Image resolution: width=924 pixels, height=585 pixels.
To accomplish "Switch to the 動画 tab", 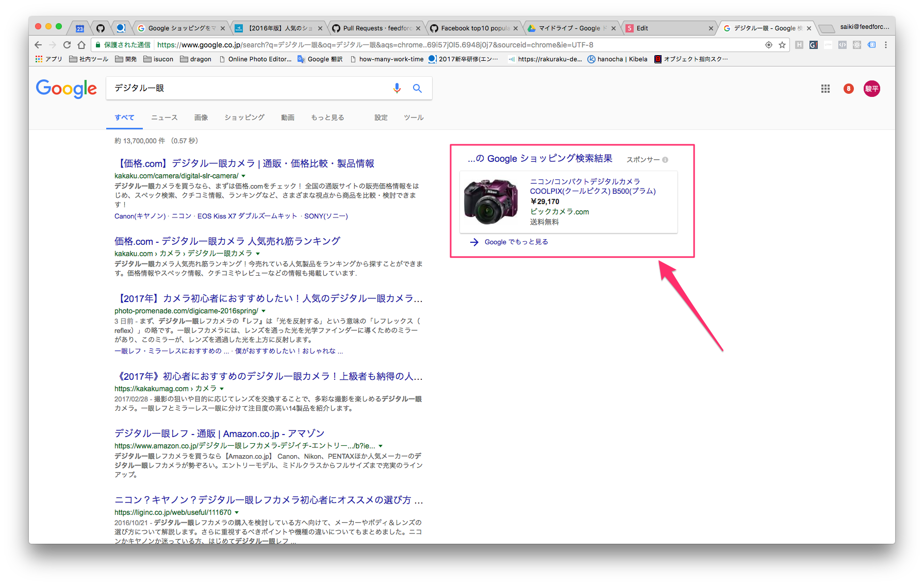I will coord(288,118).
